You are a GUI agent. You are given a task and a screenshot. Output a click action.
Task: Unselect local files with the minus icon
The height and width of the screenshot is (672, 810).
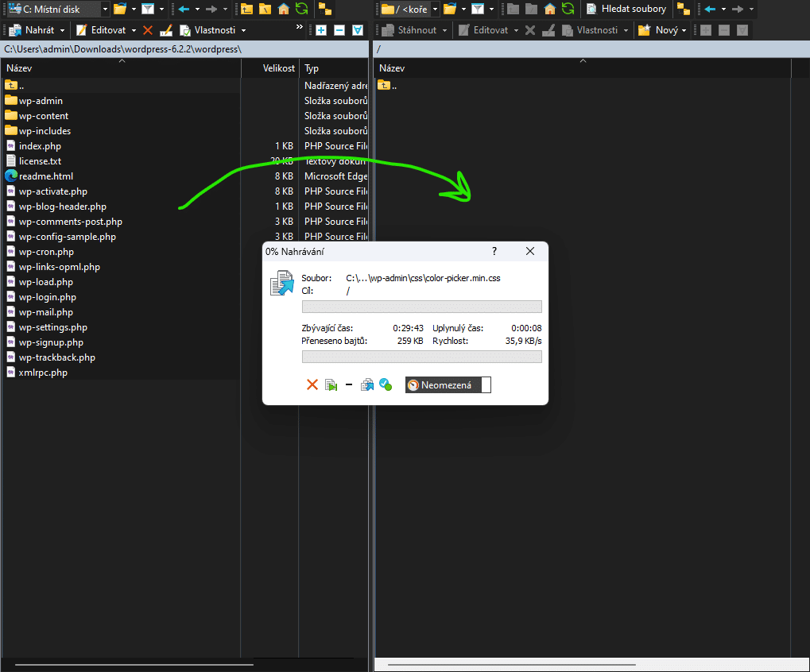pyautogui.click(x=339, y=30)
